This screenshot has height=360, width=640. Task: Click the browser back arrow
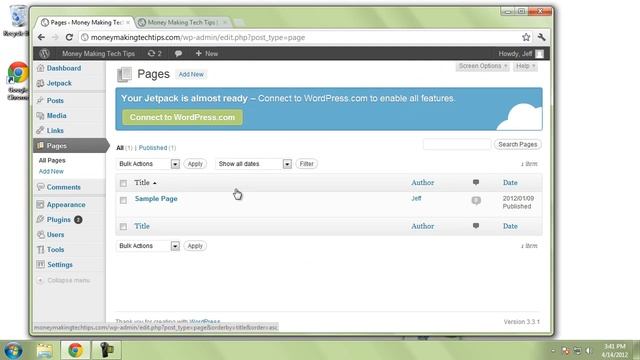coord(41,37)
